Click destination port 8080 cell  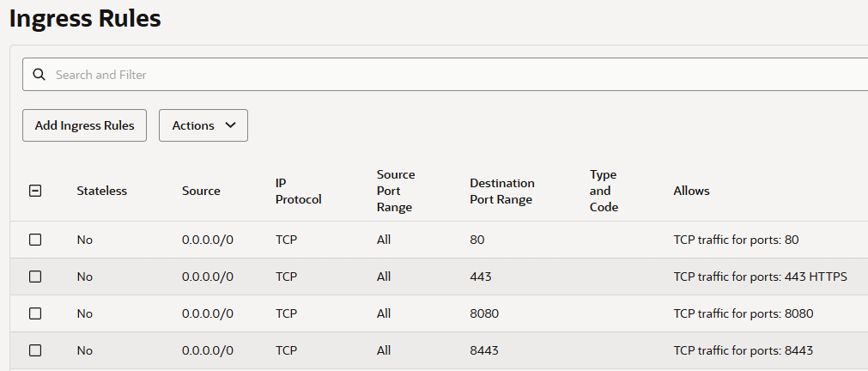(484, 313)
